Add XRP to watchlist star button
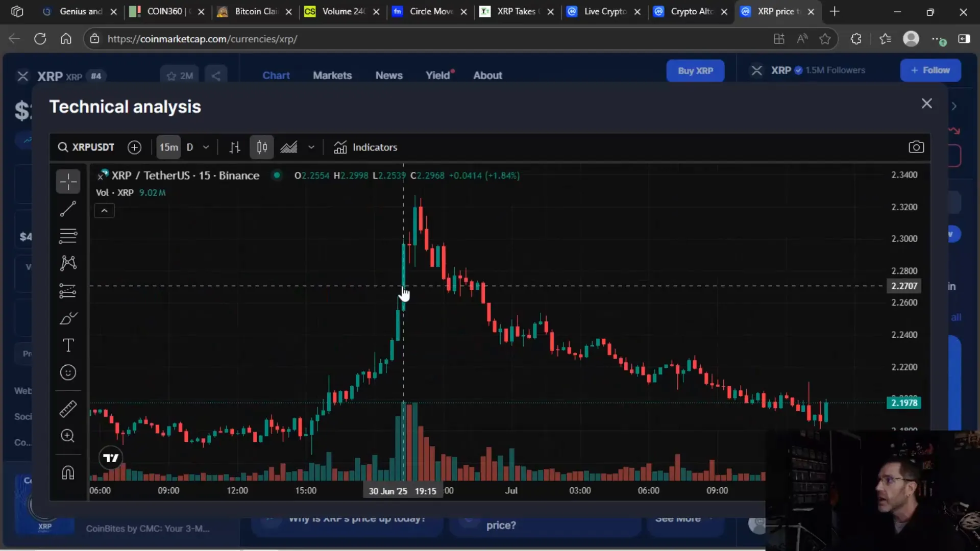 pos(179,76)
